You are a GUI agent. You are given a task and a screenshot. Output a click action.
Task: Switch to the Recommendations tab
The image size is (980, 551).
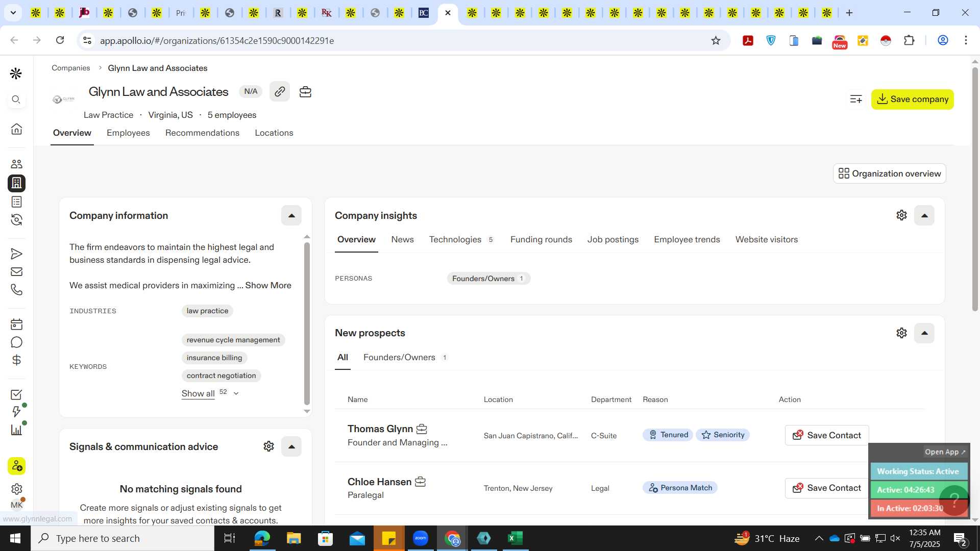202,133
